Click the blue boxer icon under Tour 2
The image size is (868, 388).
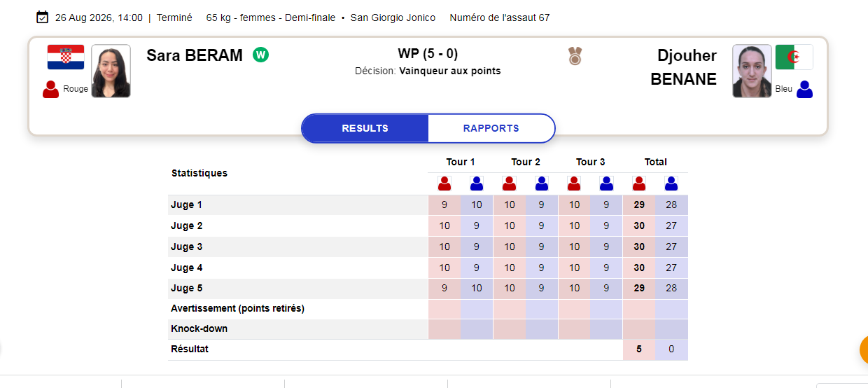542,183
